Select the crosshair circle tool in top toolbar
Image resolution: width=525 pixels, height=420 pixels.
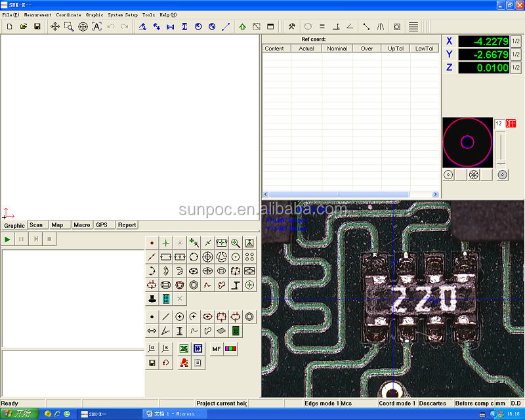click(83, 26)
